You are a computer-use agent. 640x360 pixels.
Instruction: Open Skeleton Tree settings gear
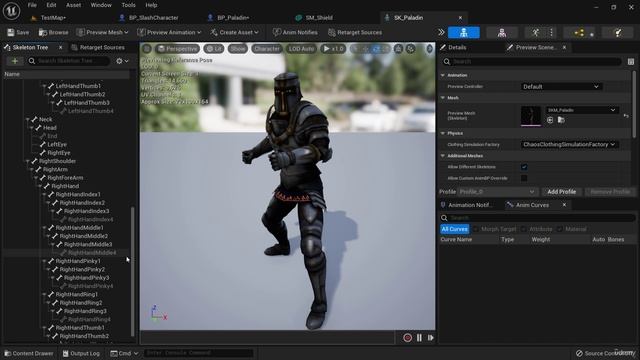(x=122, y=61)
